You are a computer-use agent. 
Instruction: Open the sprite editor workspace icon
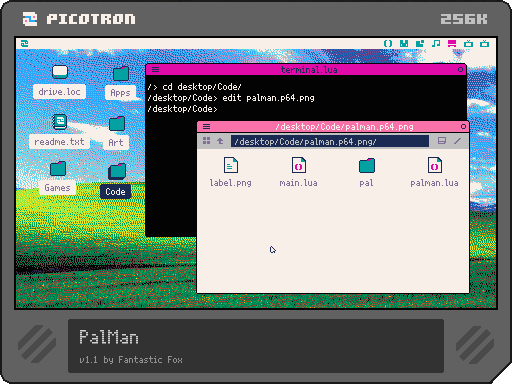pos(404,43)
